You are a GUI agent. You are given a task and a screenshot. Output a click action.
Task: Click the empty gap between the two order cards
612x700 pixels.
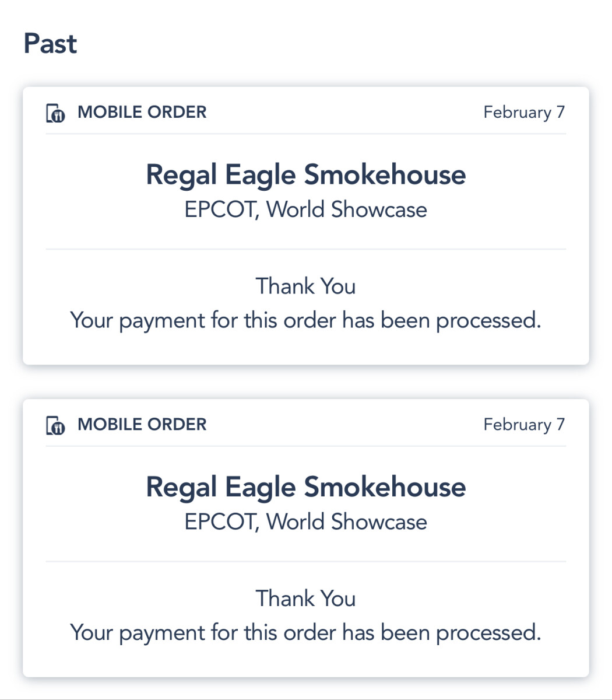305,382
